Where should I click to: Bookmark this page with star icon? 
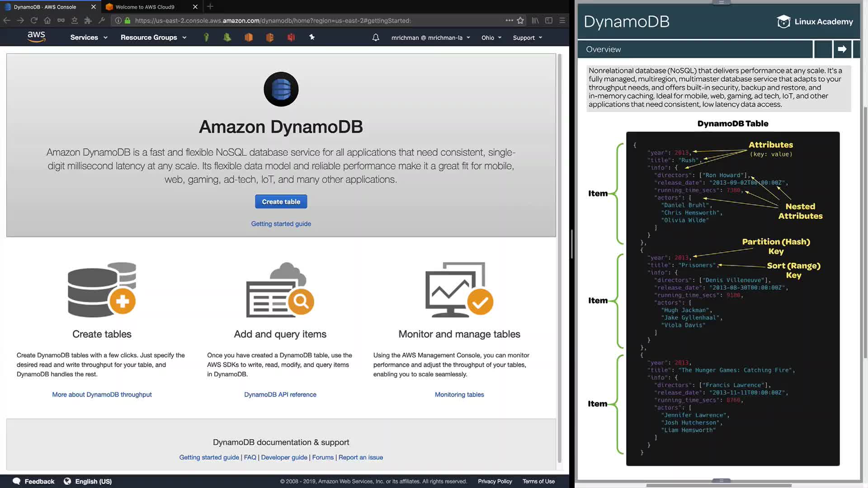pyautogui.click(x=520, y=20)
